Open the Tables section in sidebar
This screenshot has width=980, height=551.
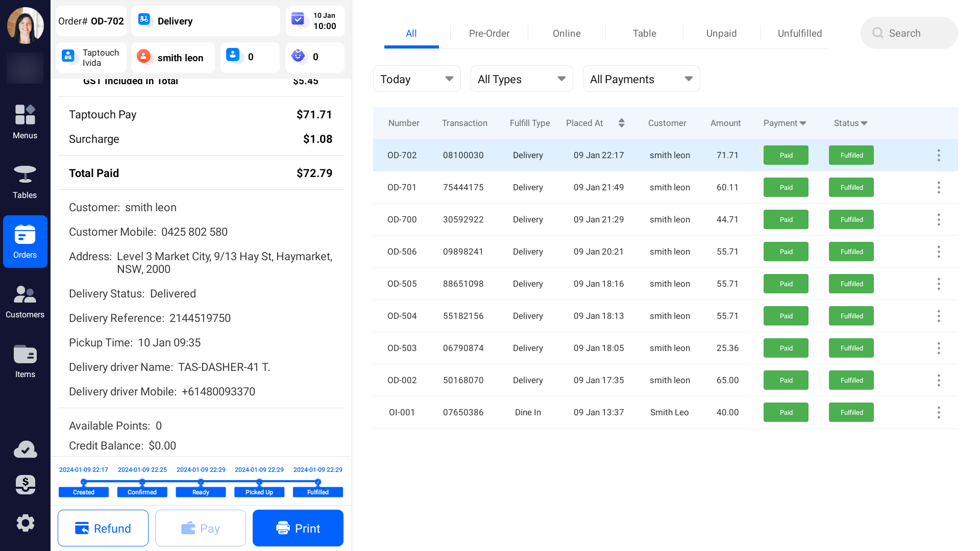[x=25, y=182]
